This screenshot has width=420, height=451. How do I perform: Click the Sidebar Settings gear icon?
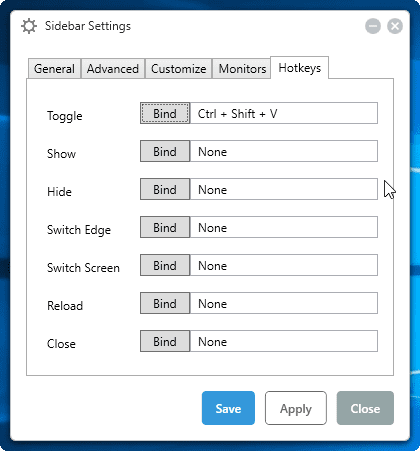[x=29, y=26]
